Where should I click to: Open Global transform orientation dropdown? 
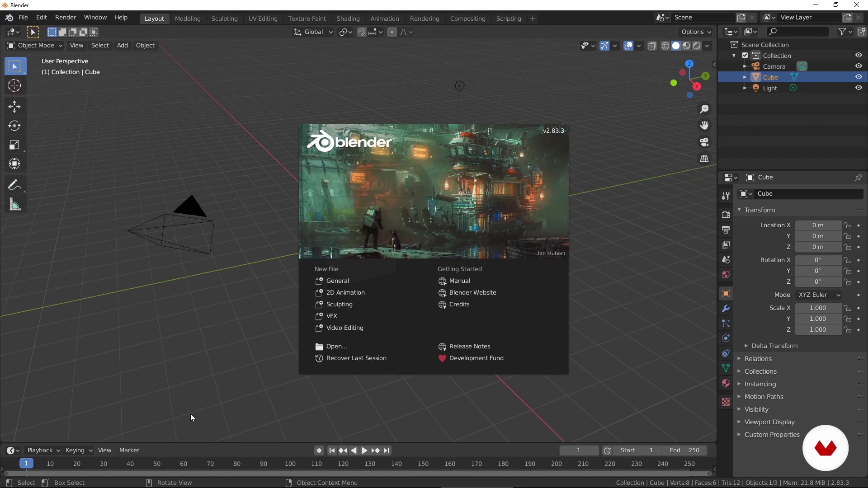(x=313, y=32)
